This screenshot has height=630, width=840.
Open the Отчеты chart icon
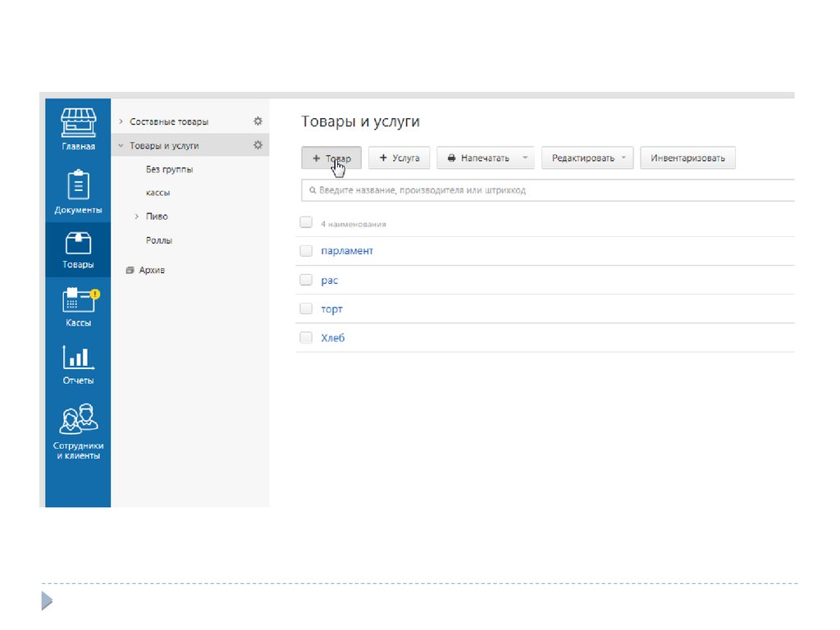(x=78, y=358)
